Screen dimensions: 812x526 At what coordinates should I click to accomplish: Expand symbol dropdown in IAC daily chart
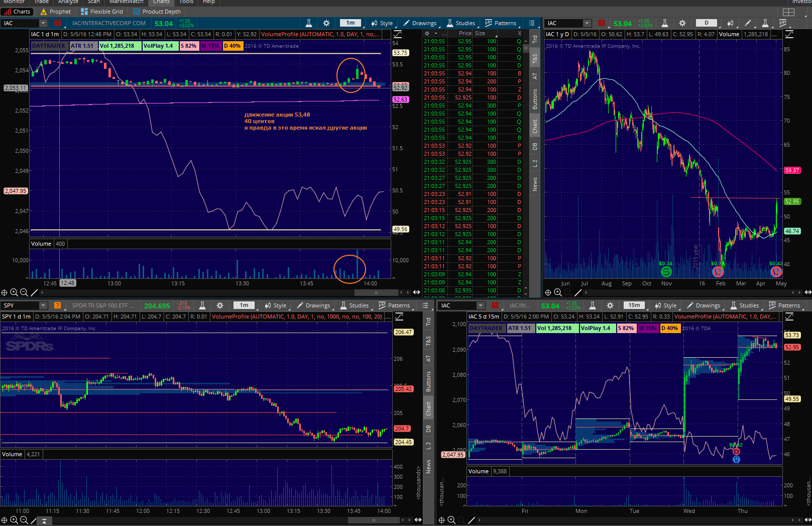coord(587,23)
